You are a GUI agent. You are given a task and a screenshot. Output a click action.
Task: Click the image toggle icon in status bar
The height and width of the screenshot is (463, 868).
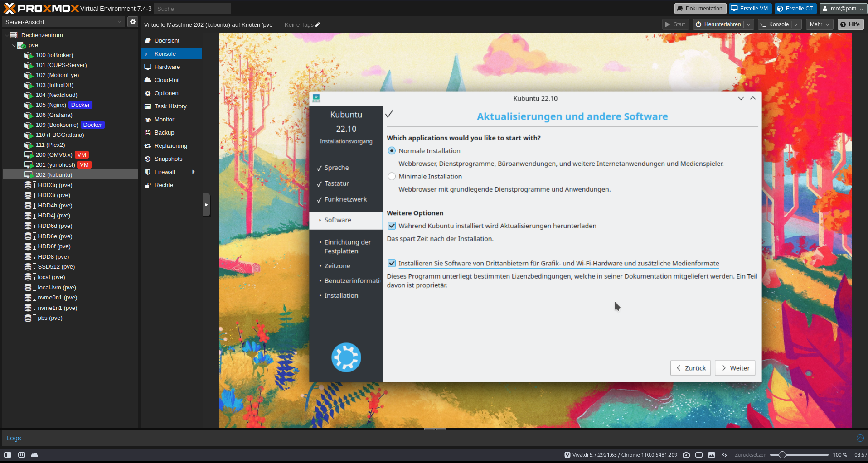click(x=712, y=455)
